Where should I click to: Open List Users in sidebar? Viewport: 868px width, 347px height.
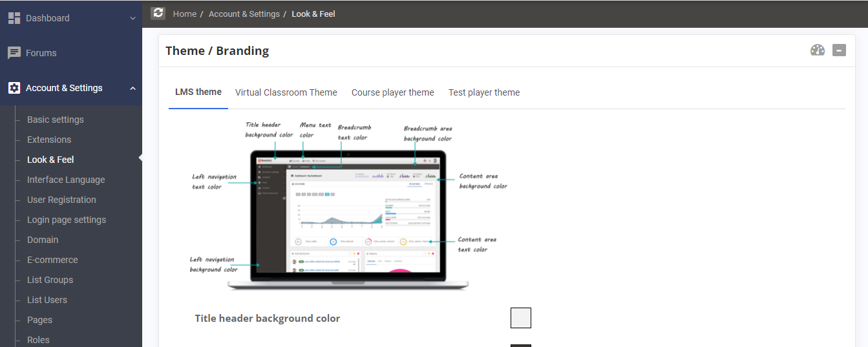(47, 300)
